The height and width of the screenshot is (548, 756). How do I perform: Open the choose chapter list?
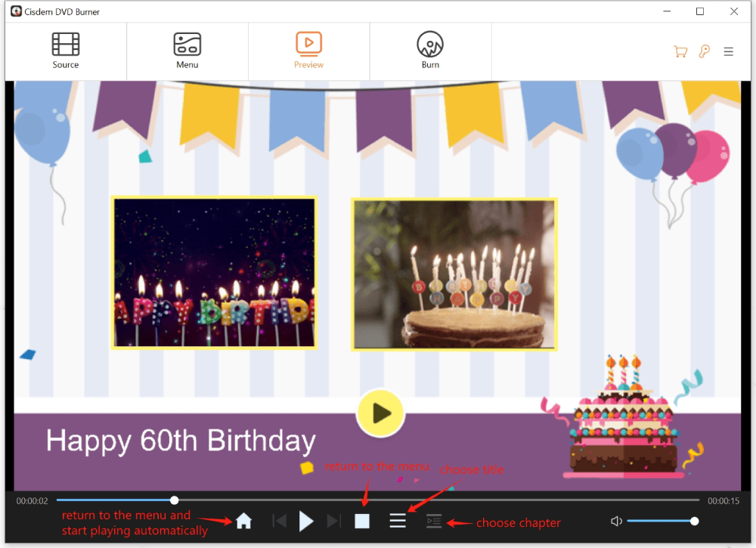[x=434, y=520]
